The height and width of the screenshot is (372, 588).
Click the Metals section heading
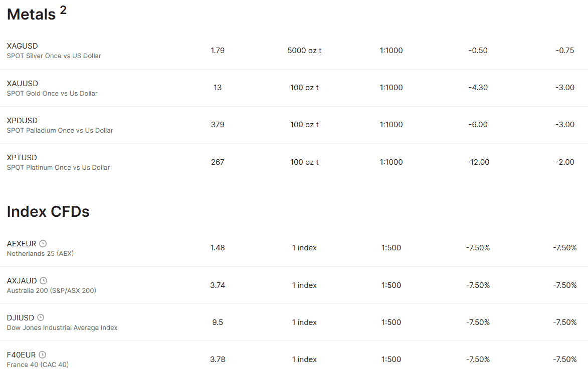point(31,15)
